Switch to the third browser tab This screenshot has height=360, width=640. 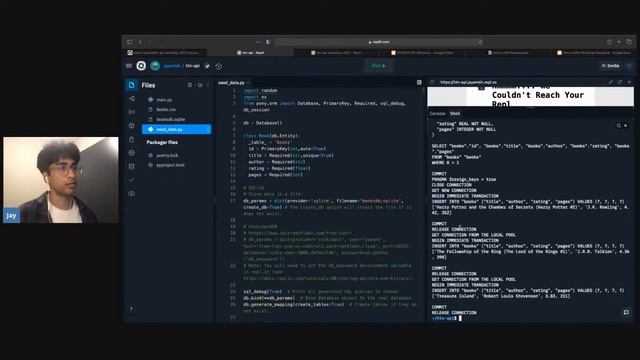[336, 53]
